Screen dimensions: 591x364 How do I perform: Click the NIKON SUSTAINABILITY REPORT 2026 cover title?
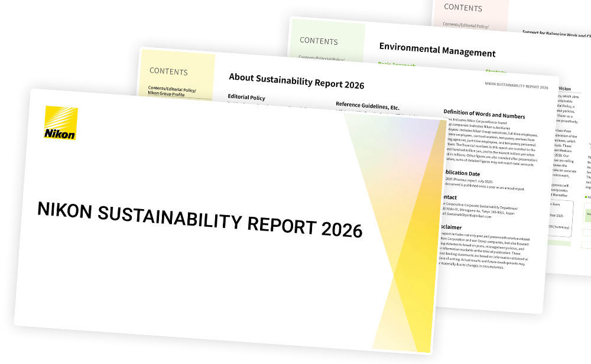pos(200,220)
